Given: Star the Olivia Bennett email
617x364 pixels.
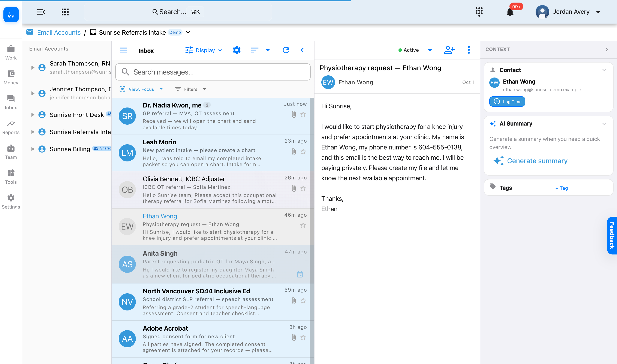Looking at the screenshot, I should (x=303, y=188).
